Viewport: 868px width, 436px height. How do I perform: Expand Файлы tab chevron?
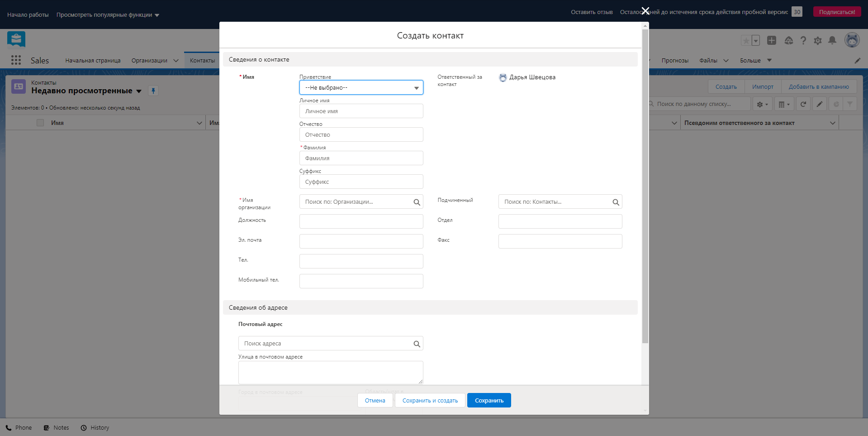click(726, 61)
